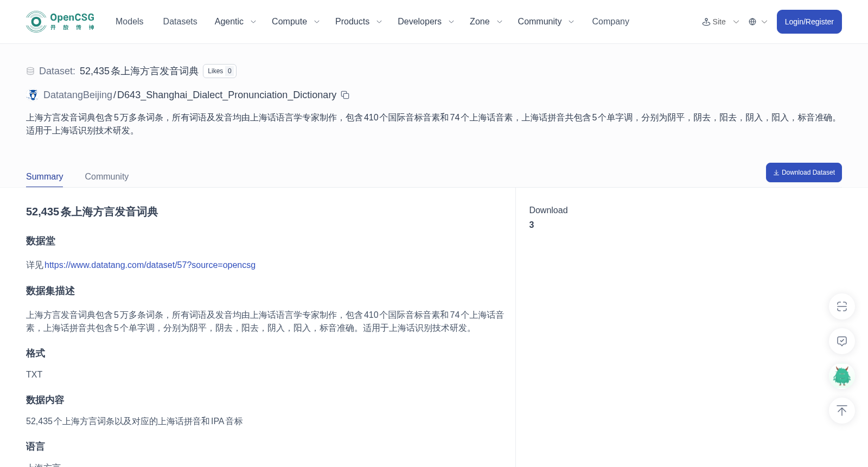Open the scan code floating icon
This screenshot has width=868, height=467.
tap(842, 306)
